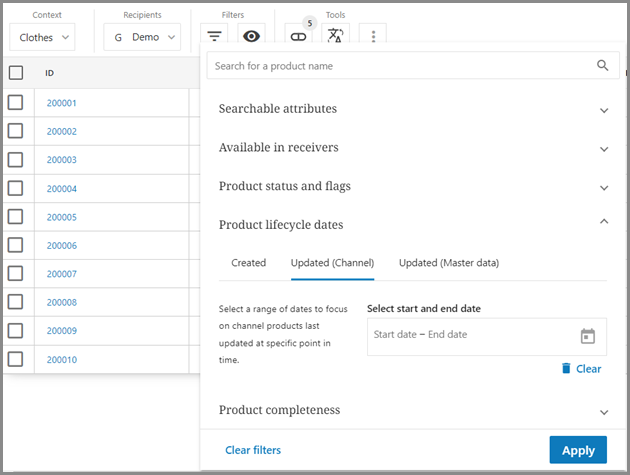
Task: Open the translate tool icon
Action: click(335, 37)
